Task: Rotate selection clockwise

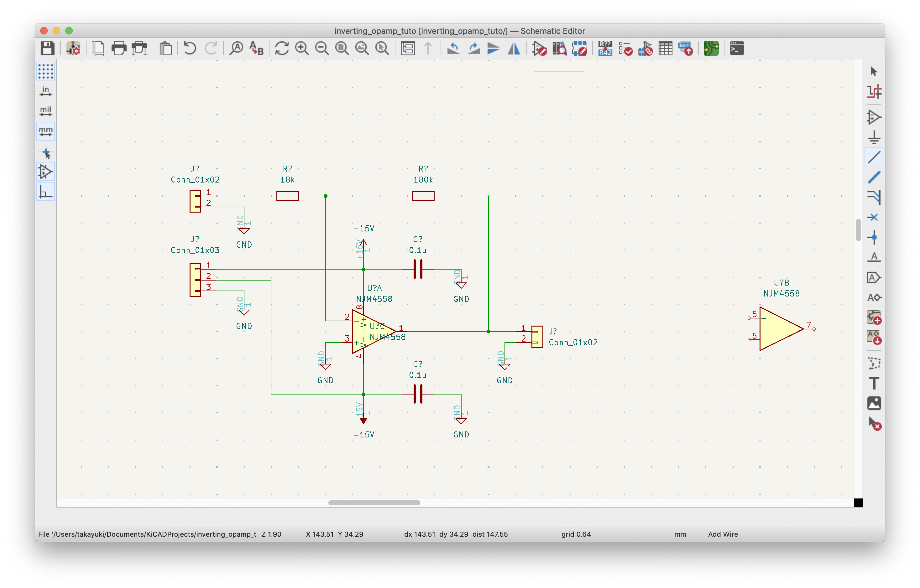Action: 474,49
